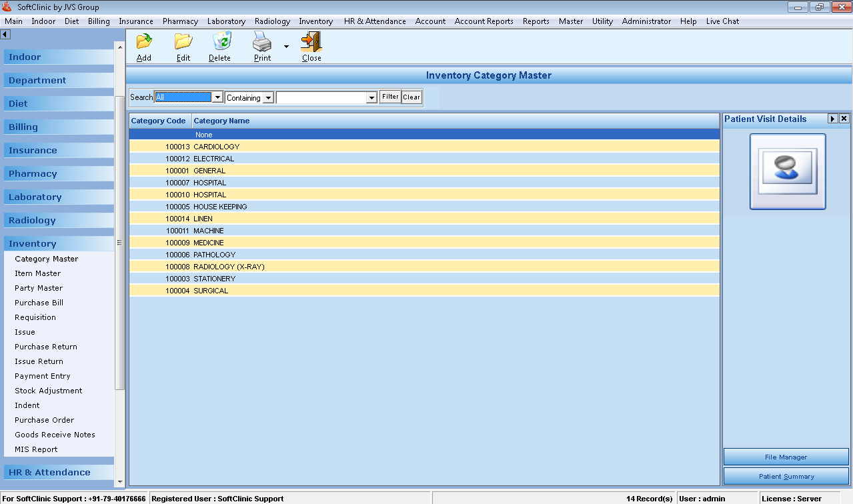The width and height of the screenshot is (853, 504).
Task: Click the patient avatar icon in Patient Visit Details
Action: tap(788, 171)
